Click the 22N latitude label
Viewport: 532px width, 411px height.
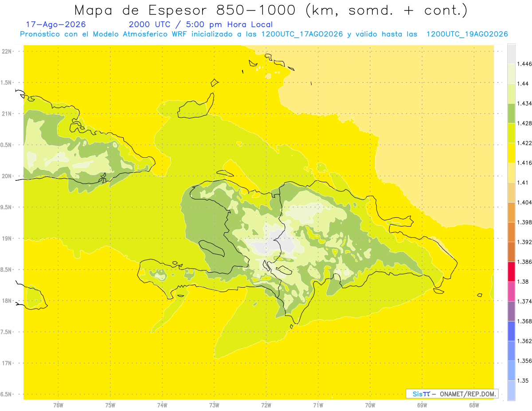(8, 51)
